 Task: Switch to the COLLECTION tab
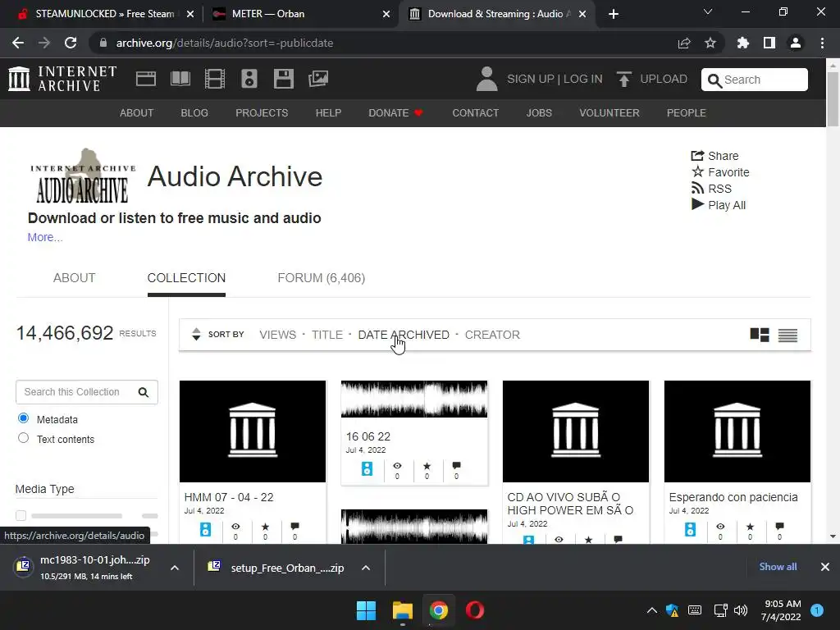coord(186,278)
